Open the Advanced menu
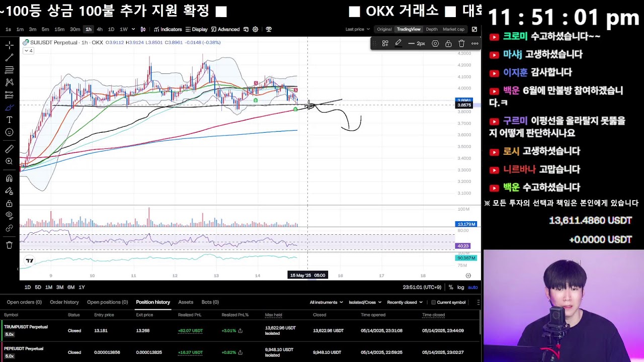Viewport: 644px width, 362px height. tap(225, 29)
